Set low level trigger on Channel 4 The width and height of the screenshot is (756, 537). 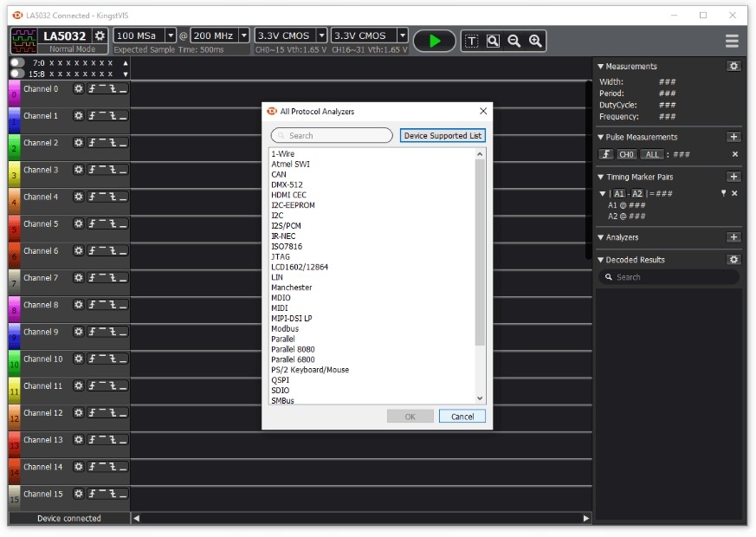(x=123, y=197)
